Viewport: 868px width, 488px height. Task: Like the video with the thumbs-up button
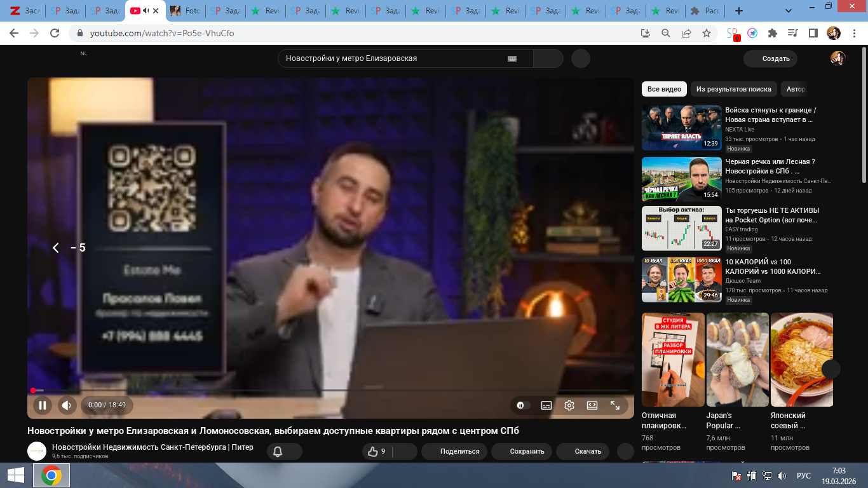coord(377,451)
